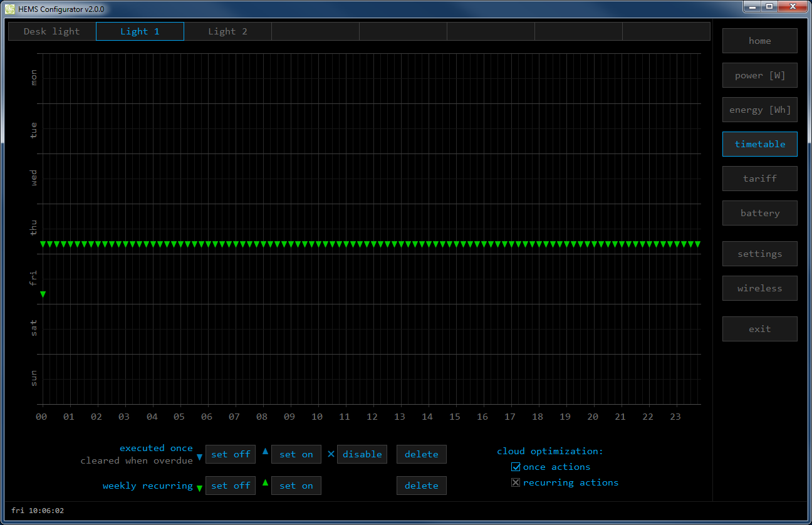Viewport: 812px width, 525px height.
Task: Go to the tariff page
Action: click(x=759, y=179)
